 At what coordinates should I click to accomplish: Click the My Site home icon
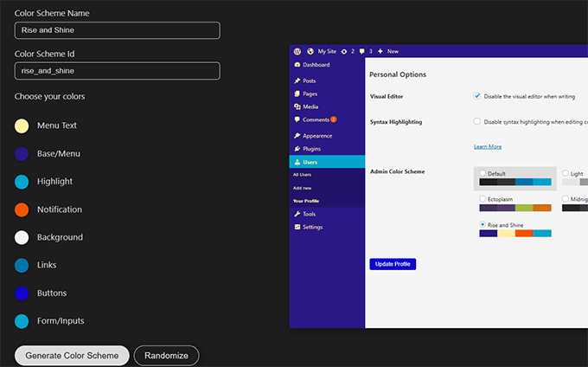pos(310,51)
